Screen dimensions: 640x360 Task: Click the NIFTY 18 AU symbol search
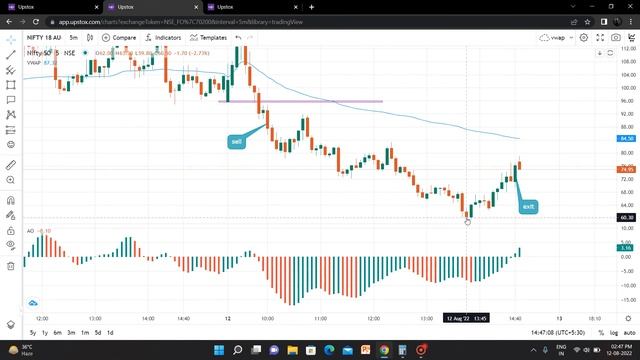(x=44, y=38)
